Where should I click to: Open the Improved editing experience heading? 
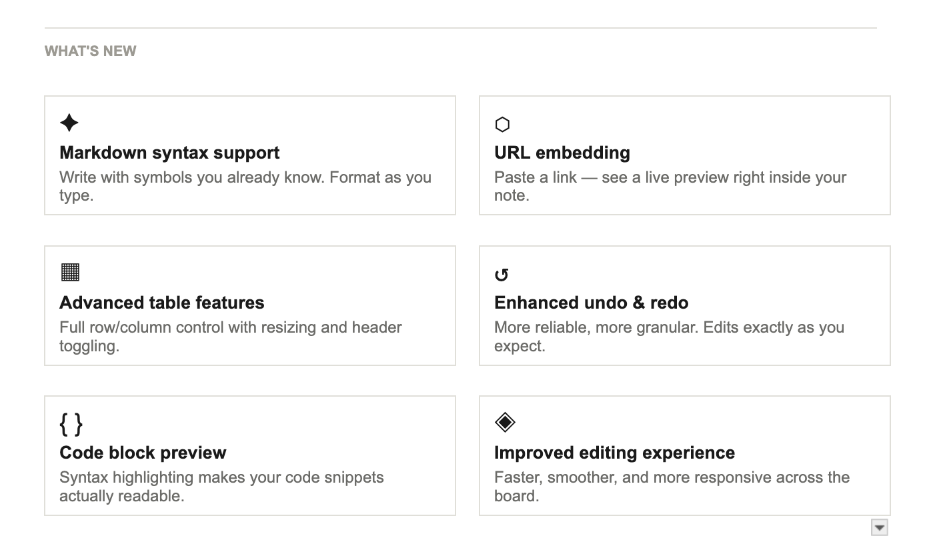(x=614, y=453)
